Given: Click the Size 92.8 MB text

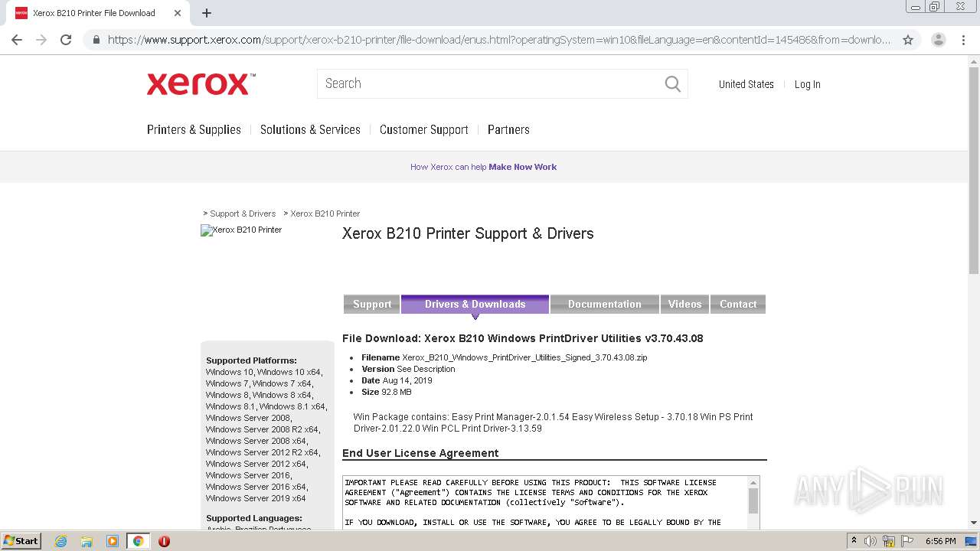Looking at the screenshot, I should [x=387, y=392].
